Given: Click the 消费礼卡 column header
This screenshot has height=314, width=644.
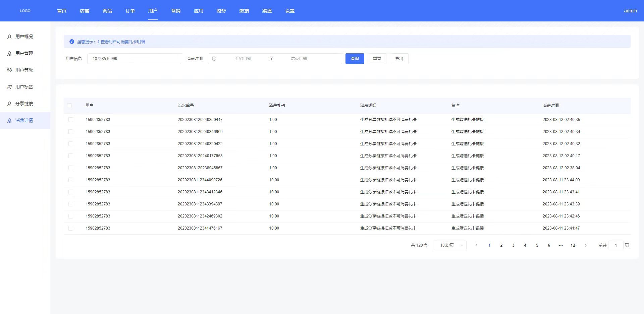Looking at the screenshot, I should [x=277, y=106].
